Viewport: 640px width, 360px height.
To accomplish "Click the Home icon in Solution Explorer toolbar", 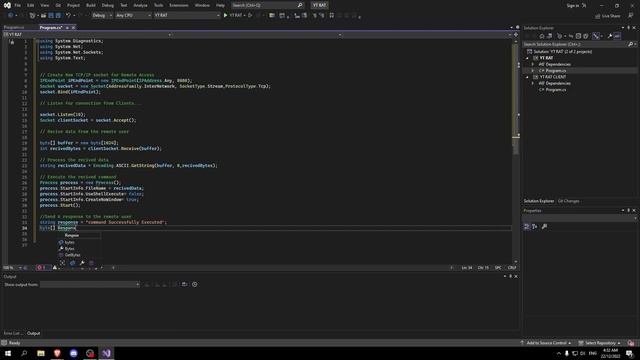I will [x=542, y=36].
